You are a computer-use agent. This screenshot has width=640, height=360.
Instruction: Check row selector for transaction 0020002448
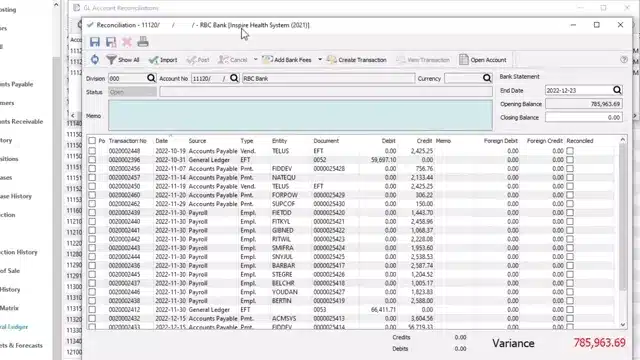pos(92,151)
